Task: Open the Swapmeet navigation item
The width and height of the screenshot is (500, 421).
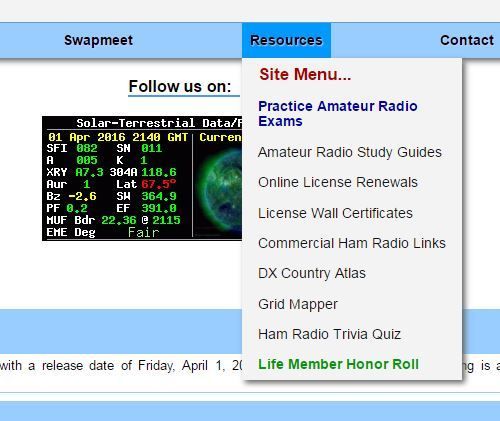Action: pos(98,40)
